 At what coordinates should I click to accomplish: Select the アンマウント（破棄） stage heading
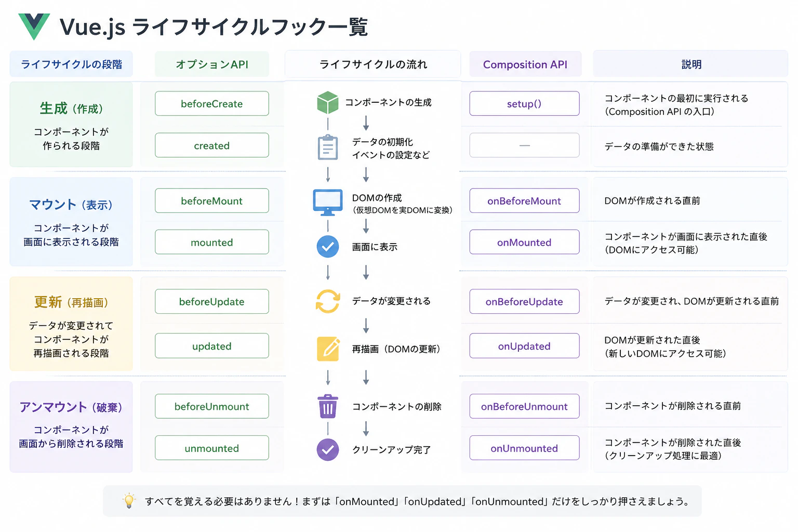pyautogui.click(x=71, y=407)
